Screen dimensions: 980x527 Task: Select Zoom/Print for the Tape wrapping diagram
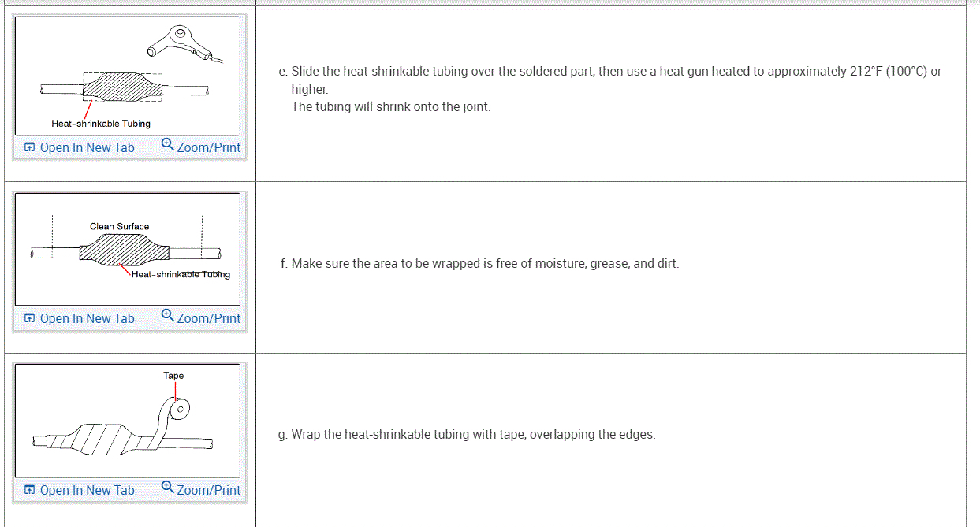(201, 490)
